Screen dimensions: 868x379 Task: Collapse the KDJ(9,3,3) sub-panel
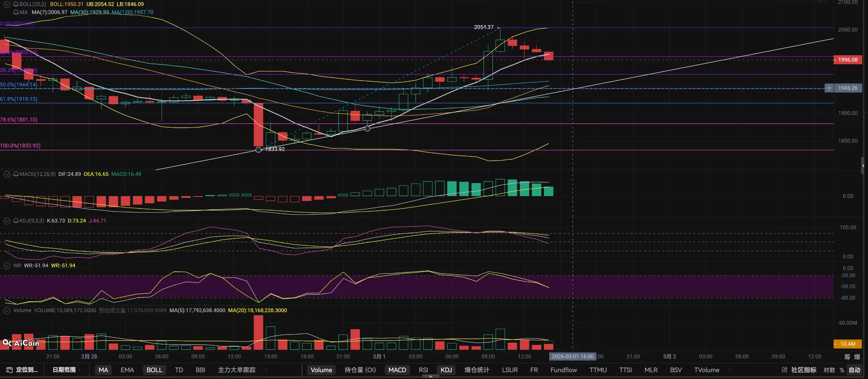point(7,221)
